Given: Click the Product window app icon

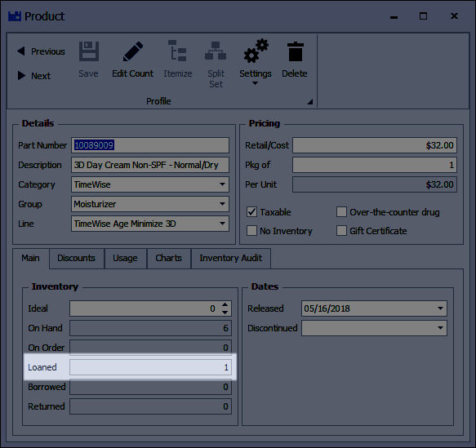Looking at the screenshot, I should (15, 16).
